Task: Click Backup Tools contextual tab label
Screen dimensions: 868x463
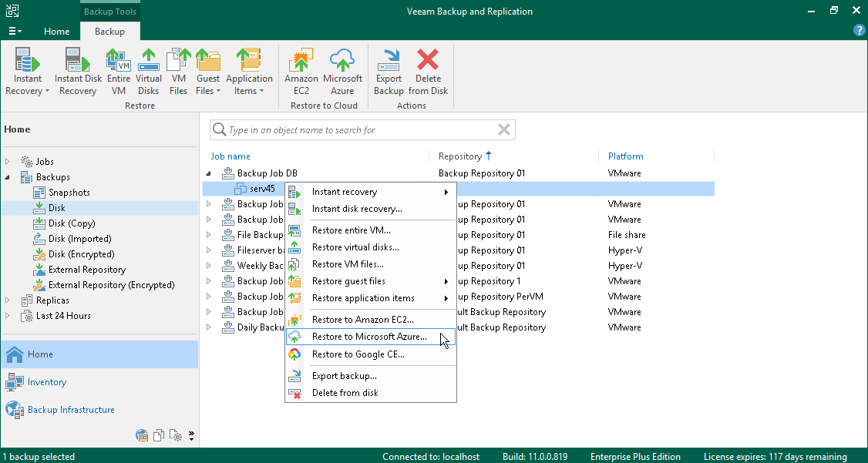Action: [109, 11]
